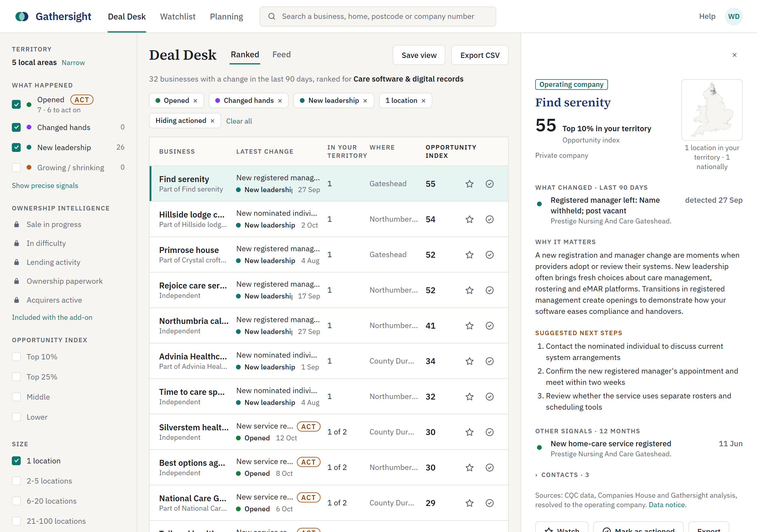This screenshot has height=532, width=757.
Task: Star the Hillside lodge row
Action: coord(470,219)
